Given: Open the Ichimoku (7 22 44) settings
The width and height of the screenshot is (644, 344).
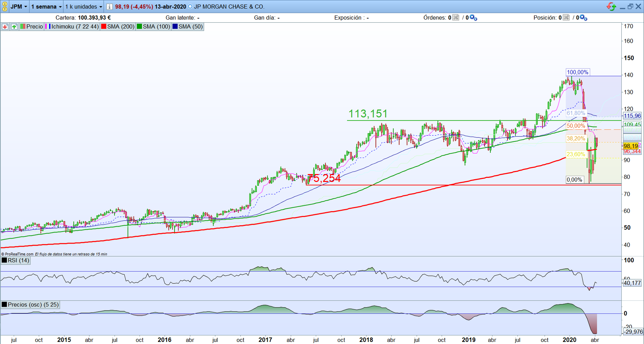Looking at the screenshot, I should [72, 26].
